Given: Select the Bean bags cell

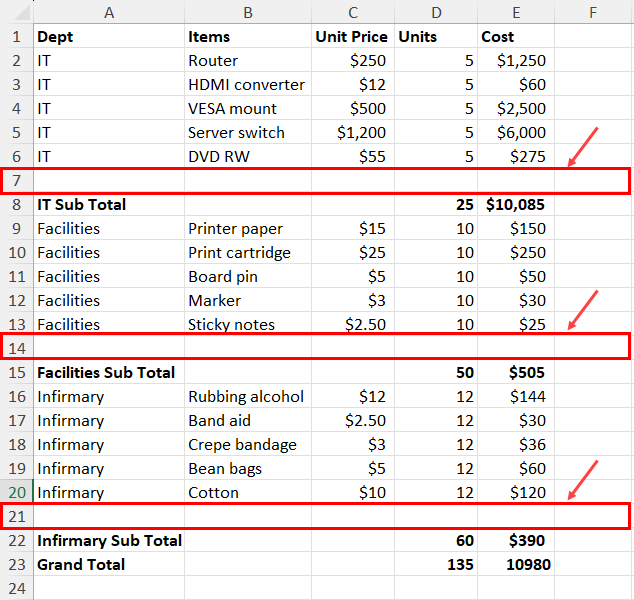Looking at the screenshot, I should tap(248, 469).
